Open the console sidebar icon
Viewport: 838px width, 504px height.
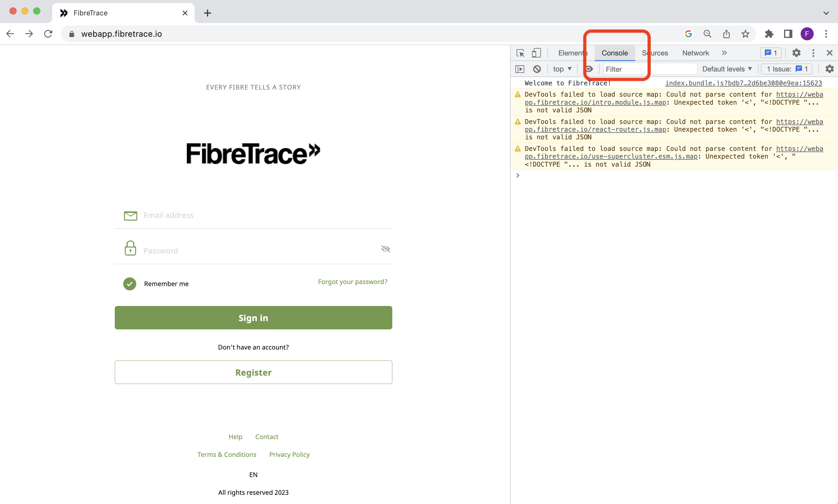(520, 68)
